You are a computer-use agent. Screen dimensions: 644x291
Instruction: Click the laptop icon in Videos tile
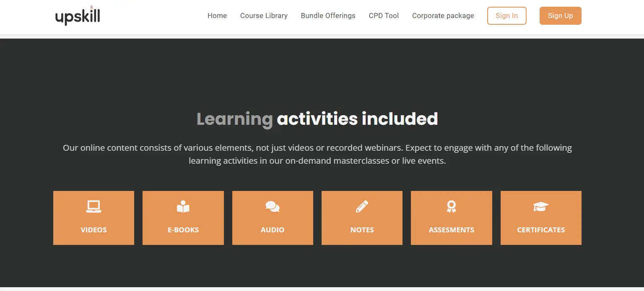[93, 206]
